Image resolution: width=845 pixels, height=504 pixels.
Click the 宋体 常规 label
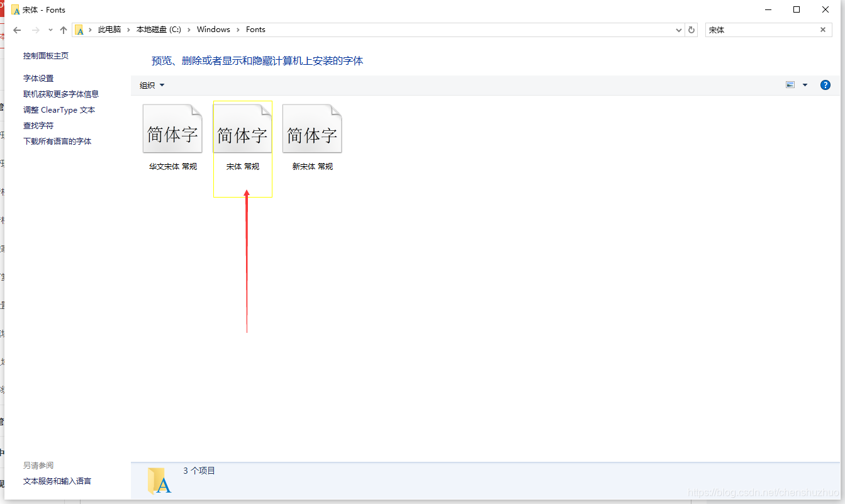click(243, 167)
